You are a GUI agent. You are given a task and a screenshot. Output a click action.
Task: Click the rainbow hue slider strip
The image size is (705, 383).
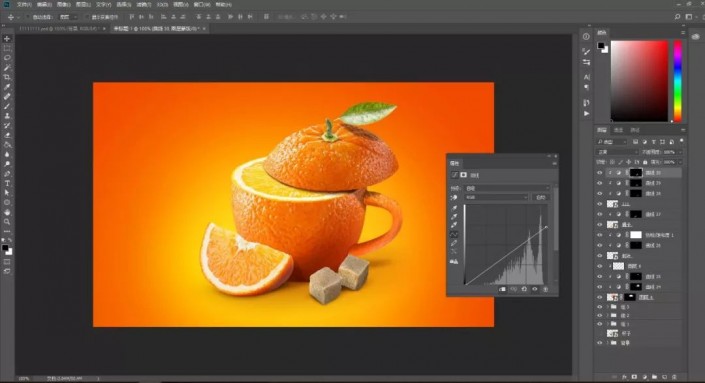[x=678, y=81]
